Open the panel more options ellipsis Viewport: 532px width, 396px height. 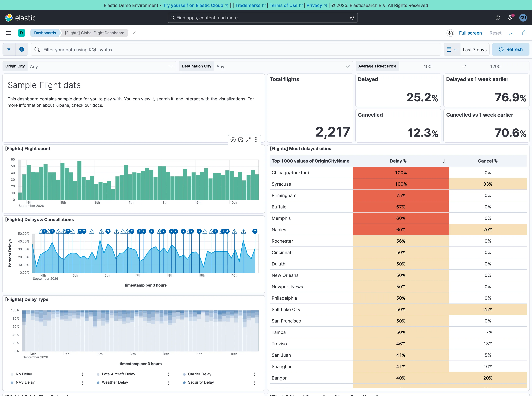(256, 140)
